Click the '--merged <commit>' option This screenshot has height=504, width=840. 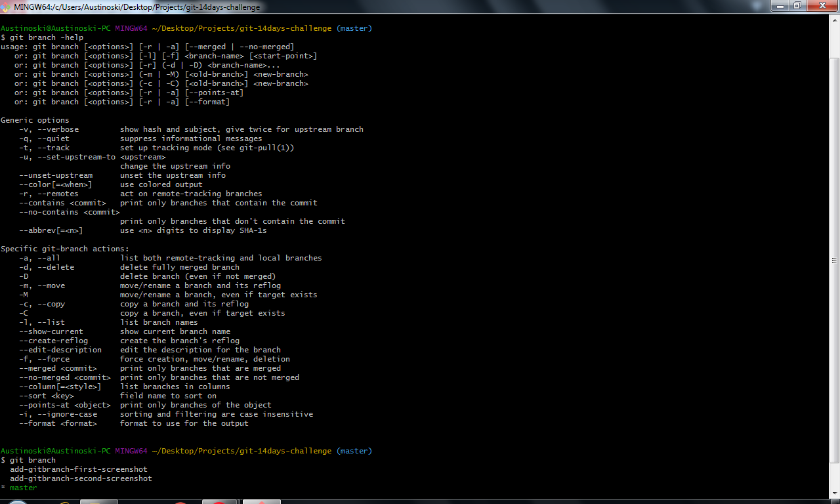tap(58, 368)
